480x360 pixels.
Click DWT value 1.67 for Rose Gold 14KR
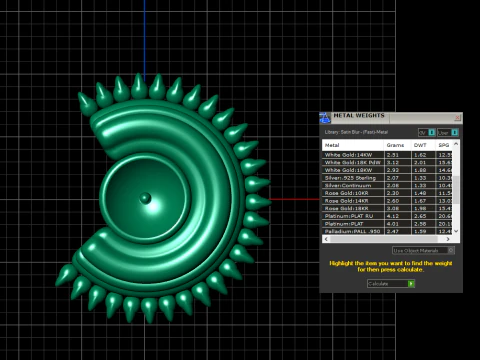point(420,201)
